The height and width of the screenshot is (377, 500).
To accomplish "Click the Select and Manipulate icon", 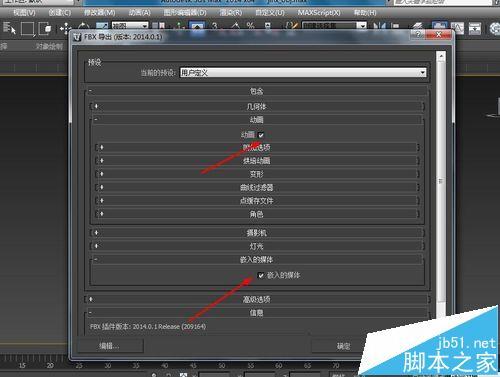I will pyautogui.click(x=180, y=26).
